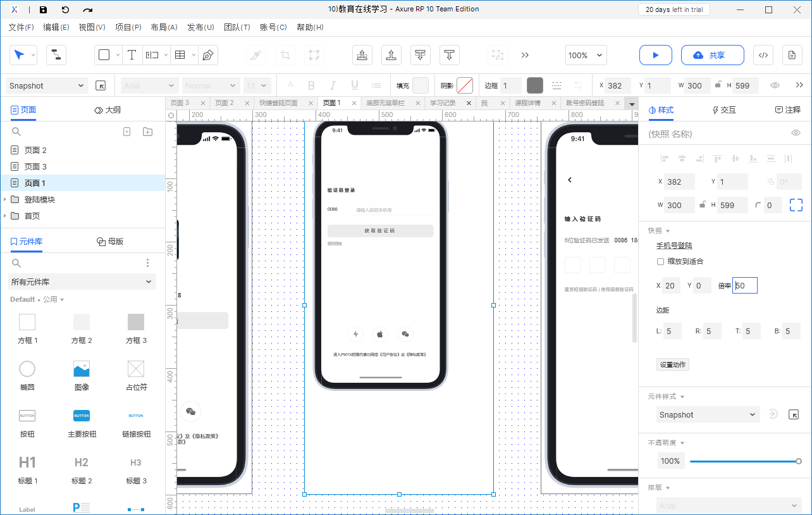Viewport: 812px width, 515px height.
Task: Open the table widget tool
Action: 180,55
